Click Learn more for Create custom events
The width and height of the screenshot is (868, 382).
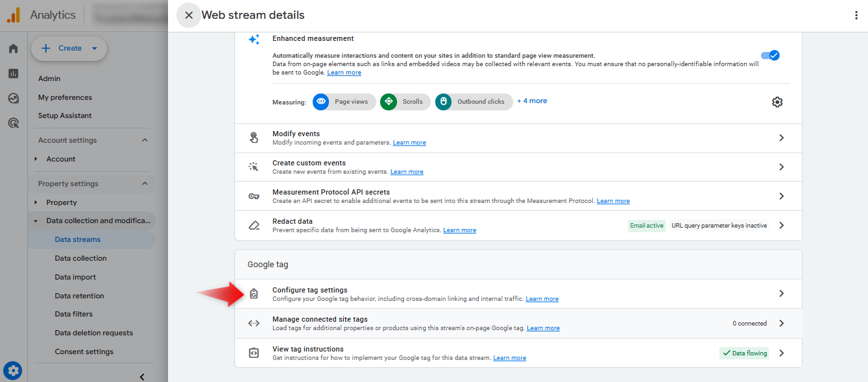[x=407, y=172]
